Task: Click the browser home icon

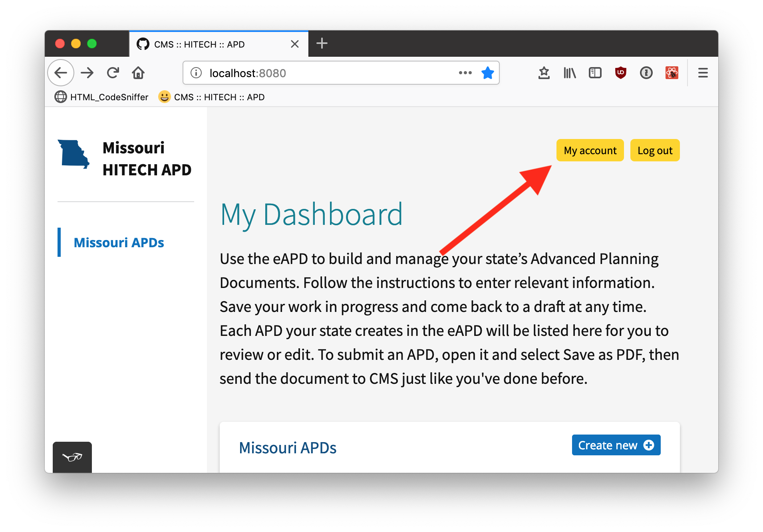Action: [x=138, y=73]
